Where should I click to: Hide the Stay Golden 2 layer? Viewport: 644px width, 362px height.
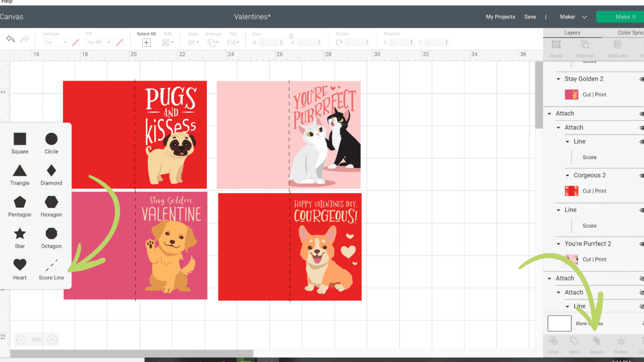pos(641,79)
